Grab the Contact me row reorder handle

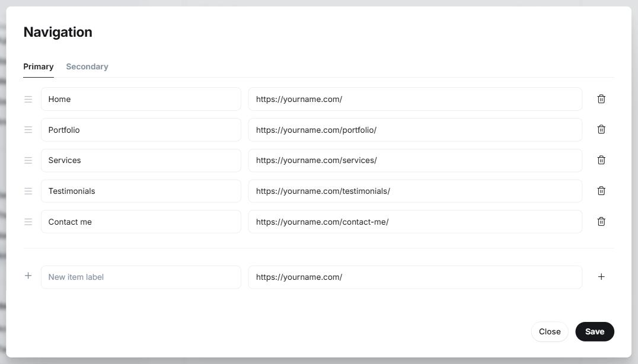pyautogui.click(x=28, y=222)
